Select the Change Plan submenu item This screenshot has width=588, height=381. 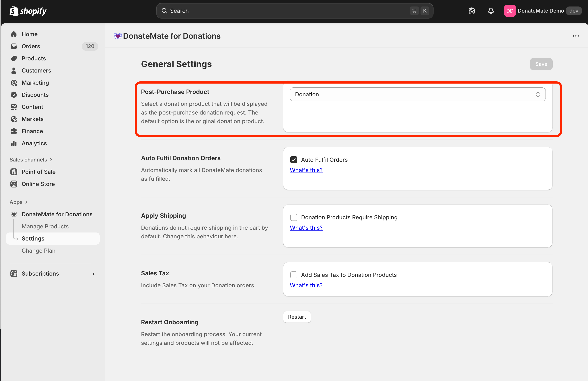[x=38, y=251]
